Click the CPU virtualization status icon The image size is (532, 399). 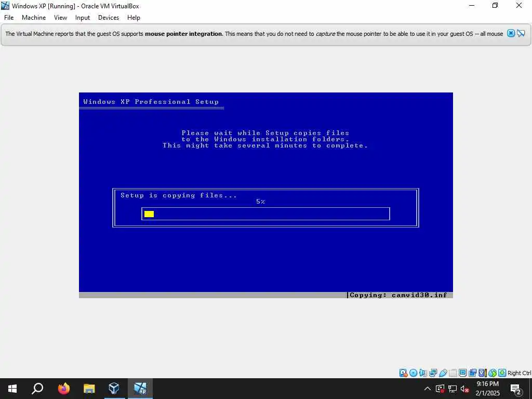[x=483, y=373]
